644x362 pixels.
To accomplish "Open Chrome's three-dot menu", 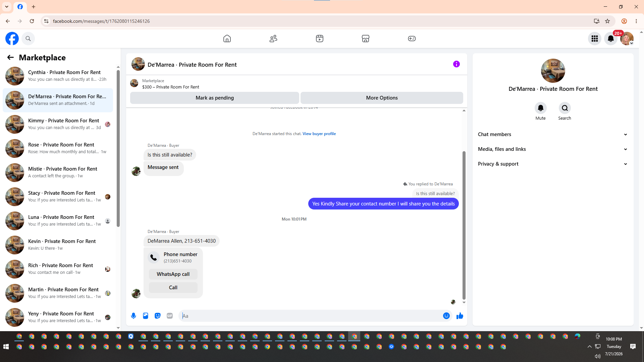I will [x=636, y=21].
